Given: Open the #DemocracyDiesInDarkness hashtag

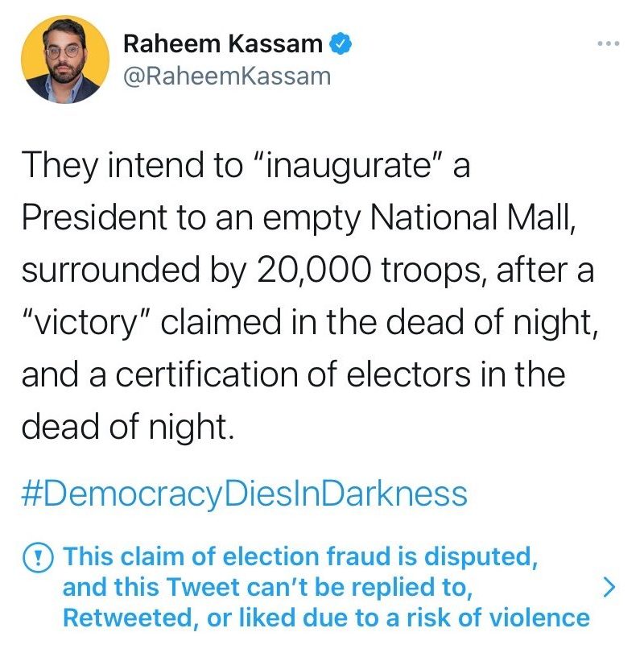Looking at the screenshot, I should pos(244,493).
